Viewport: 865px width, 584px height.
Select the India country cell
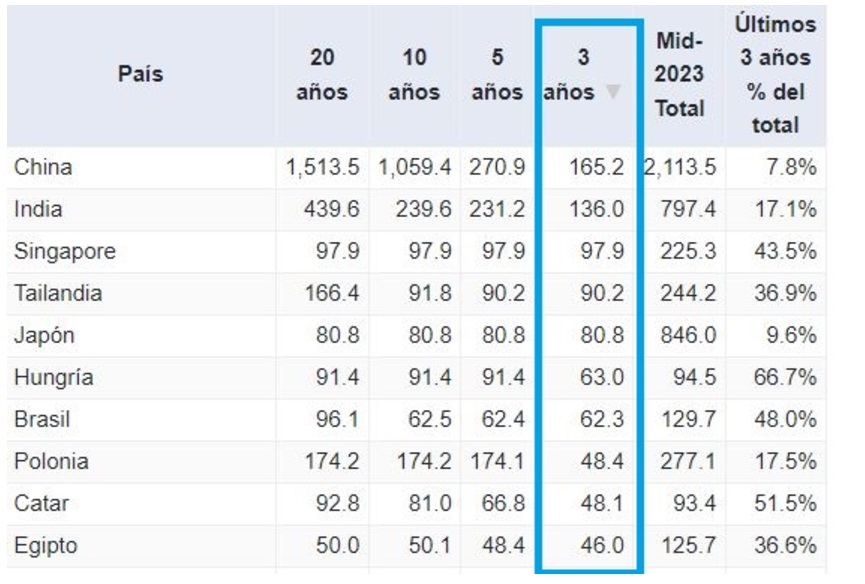[38, 209]
